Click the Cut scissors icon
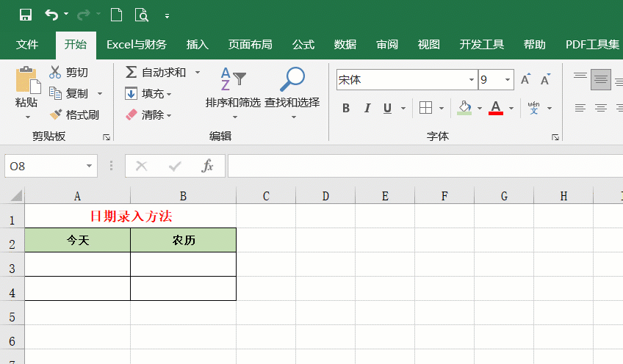This screenshot has width=623, height=364. coord(55,72)
